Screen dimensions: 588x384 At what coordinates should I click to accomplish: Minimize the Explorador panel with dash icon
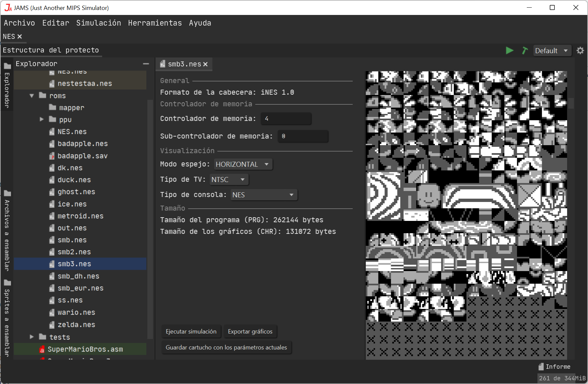point(146,64)
